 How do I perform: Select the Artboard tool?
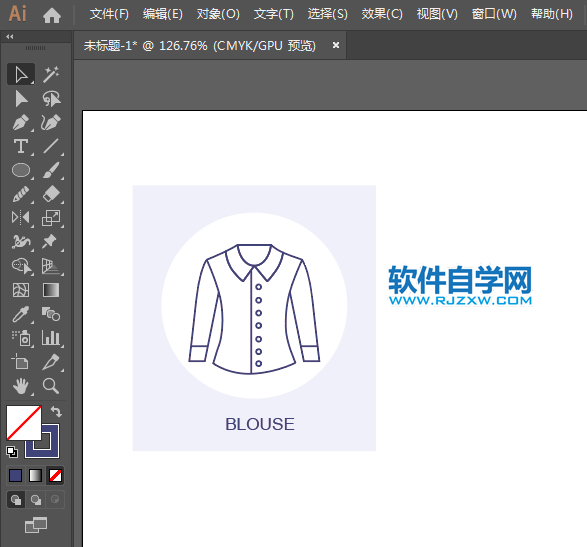(x=21, y=362)
